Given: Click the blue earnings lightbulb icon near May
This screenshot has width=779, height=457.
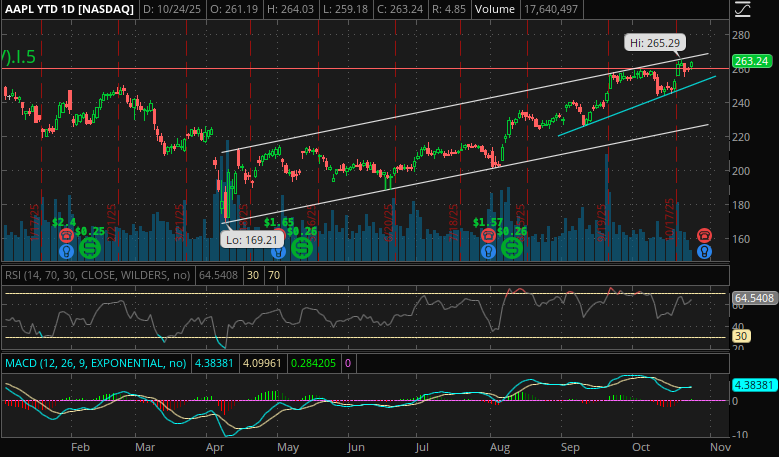Looking at the screenshot, I should (x=277, y=250).
